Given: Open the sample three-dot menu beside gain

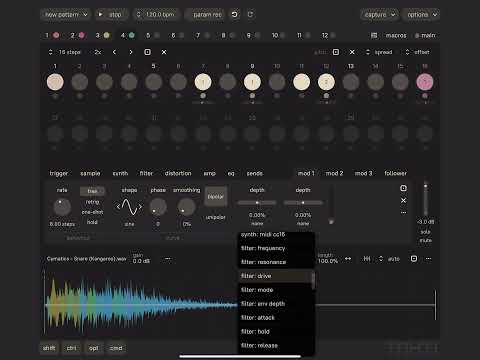Looking at the screenshot, I should (x=167, y=259).
